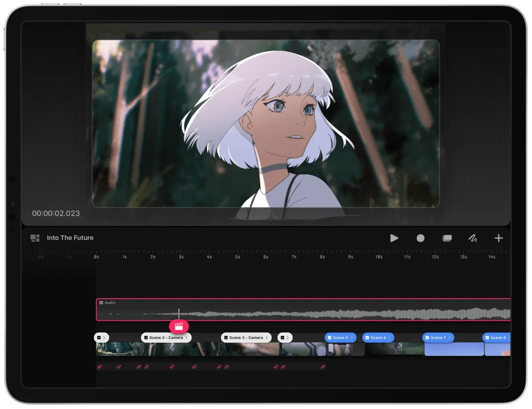
Task: Expand Scene 7 using its chevron
Action: coord(449,338)
